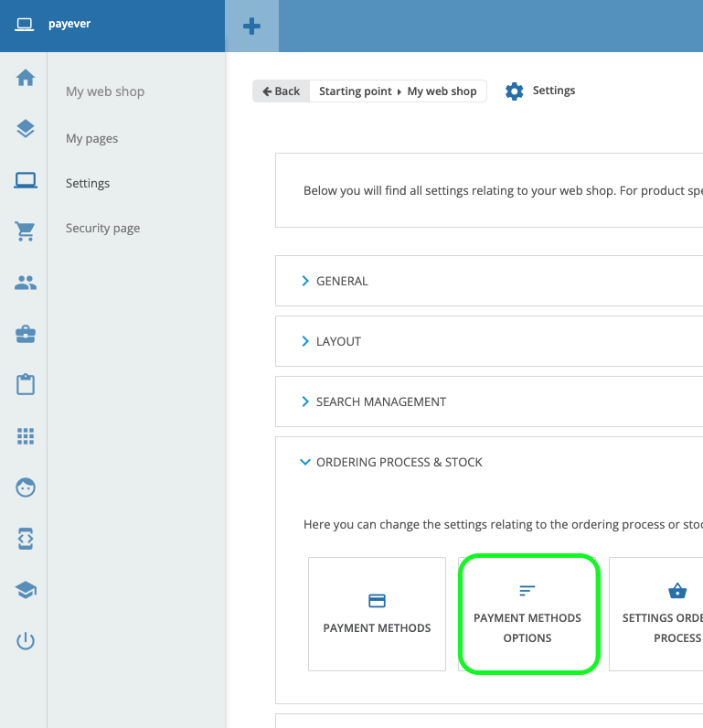
Task: Add a new tab with plus icon
Action: (251, 26)
